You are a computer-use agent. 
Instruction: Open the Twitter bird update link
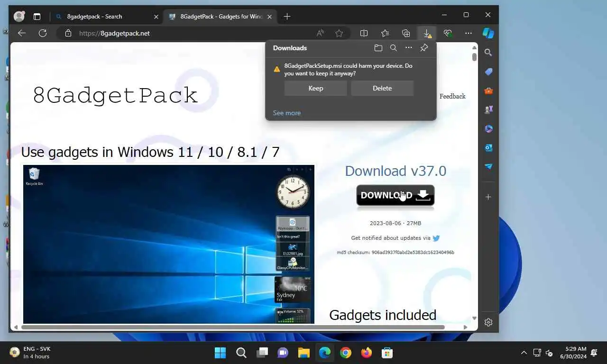(x=436, y=238)
